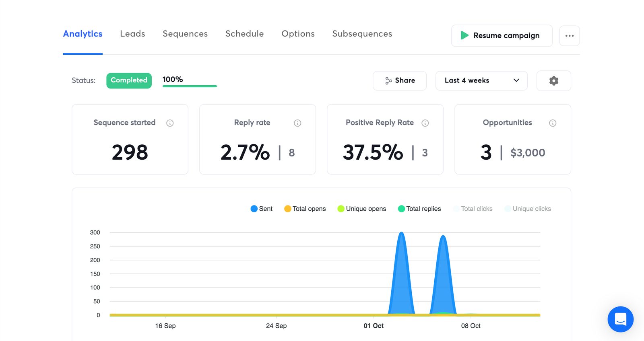Enable Total clicks series in legend

473,209
